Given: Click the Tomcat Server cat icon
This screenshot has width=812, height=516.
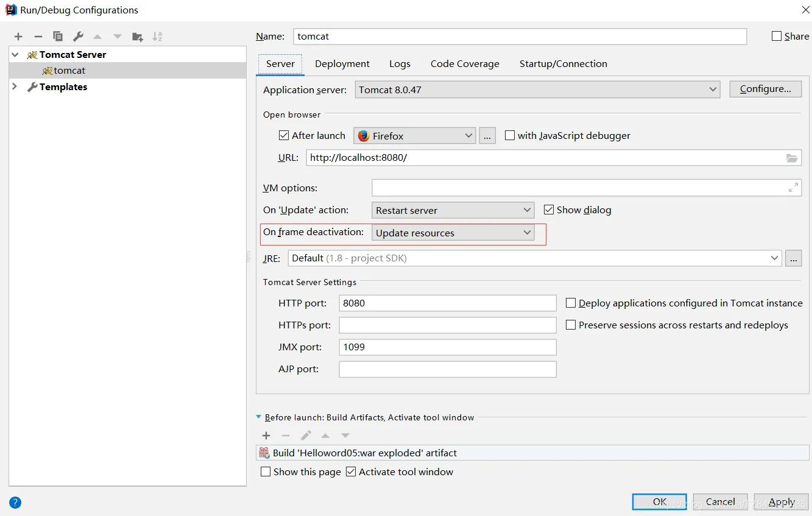Looking at the screenshot, I should [x=32, y=55].
